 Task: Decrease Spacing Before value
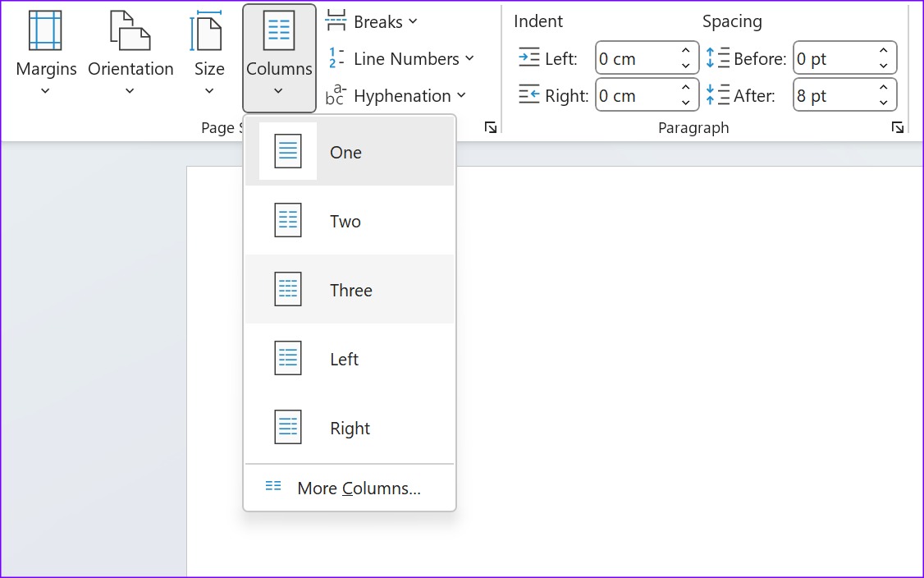[883, 66]
